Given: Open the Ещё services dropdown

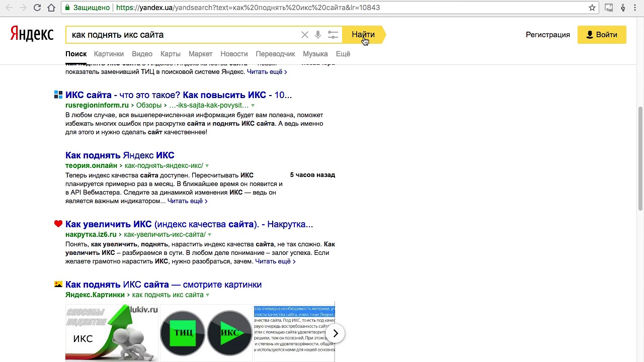Looking at the screenshot, I should [343, 54].
